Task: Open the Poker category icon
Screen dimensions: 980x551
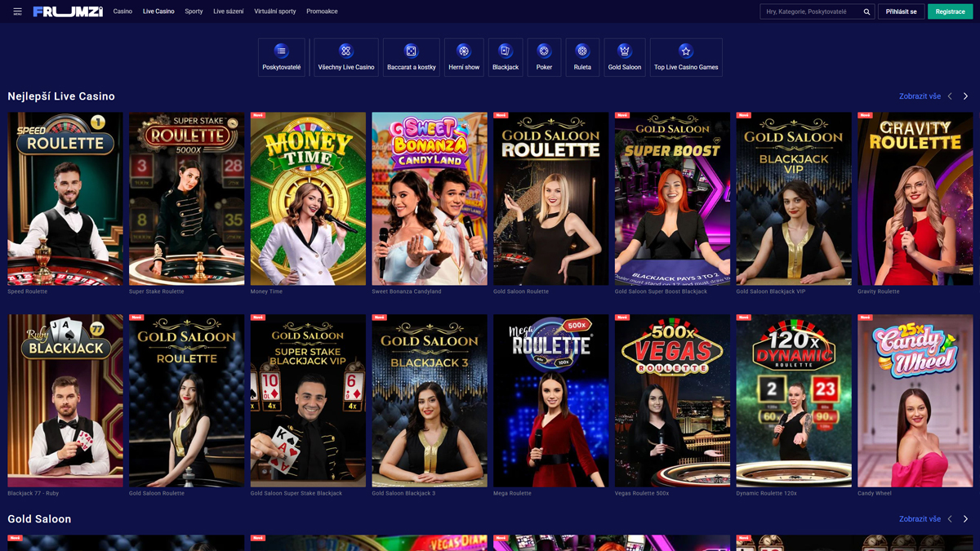Action: pyautogui.click(x=544, y=51)
